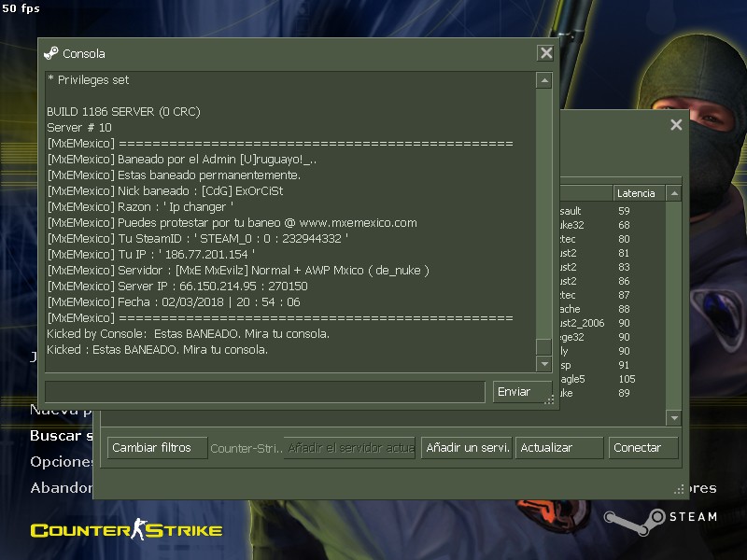Click the 'Servidor : [MxE MxEvilz]' console line
The width and height of the screenshot is (747, 560).
tap(238, 271)
